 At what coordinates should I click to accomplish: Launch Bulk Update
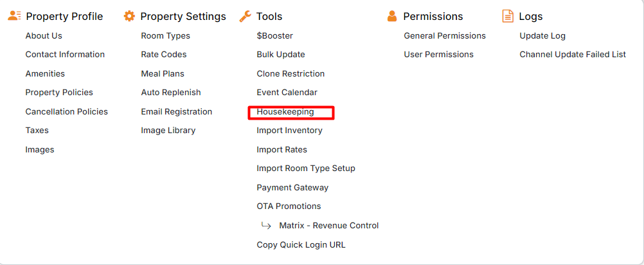281,55
